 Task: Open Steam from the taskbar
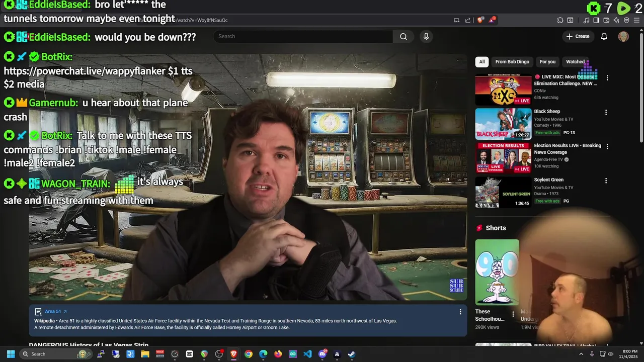coord(351,354)
